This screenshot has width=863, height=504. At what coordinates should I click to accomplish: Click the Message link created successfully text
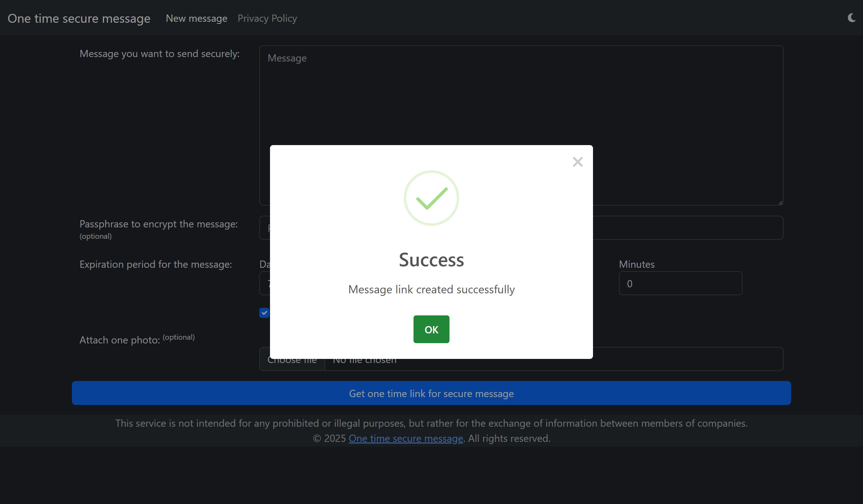pyautogui.click(x=431, y=289)
